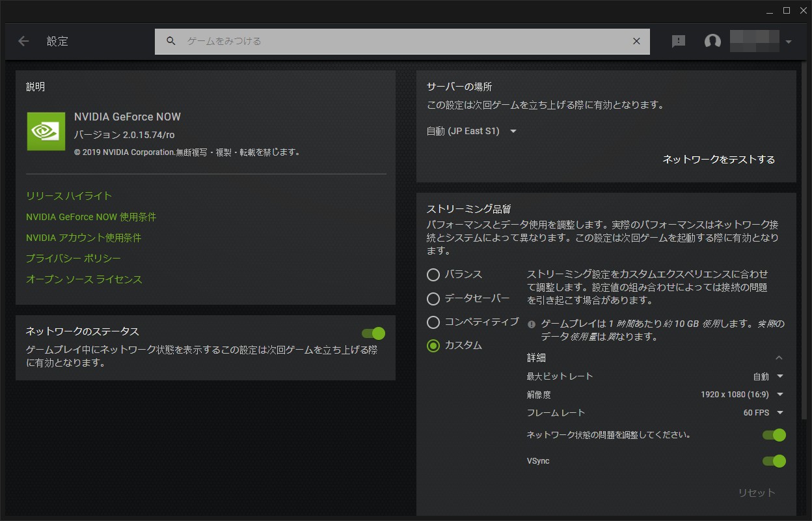Clear the search field with X icon
Screen dimensions: 812x521
pos(636,41)
